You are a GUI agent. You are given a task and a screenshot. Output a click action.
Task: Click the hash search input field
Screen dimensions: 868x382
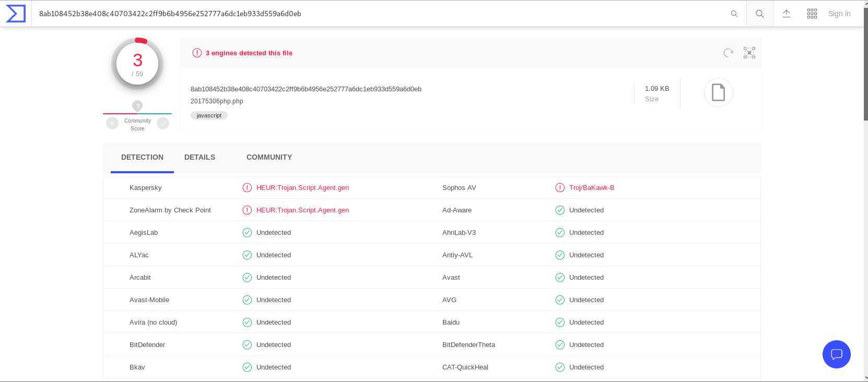coord(381,14)
